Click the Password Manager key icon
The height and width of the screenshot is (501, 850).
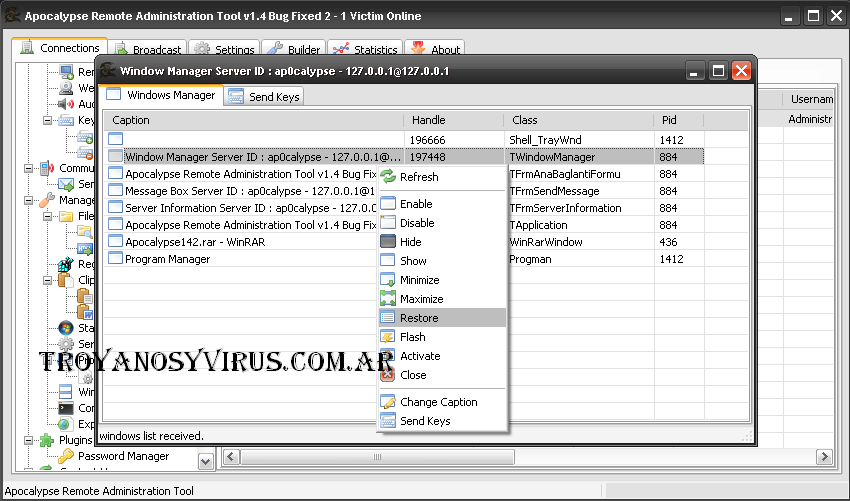click(x=66, y=456)
